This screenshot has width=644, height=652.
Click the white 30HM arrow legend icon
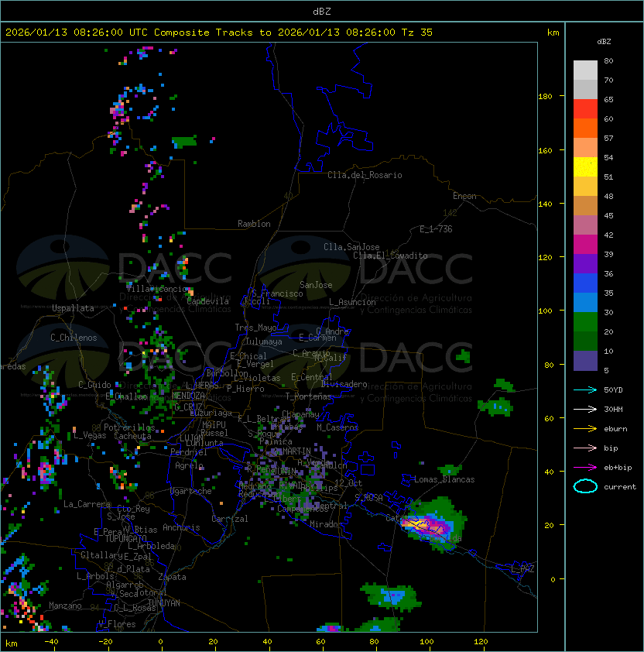[x=585, y=409]
